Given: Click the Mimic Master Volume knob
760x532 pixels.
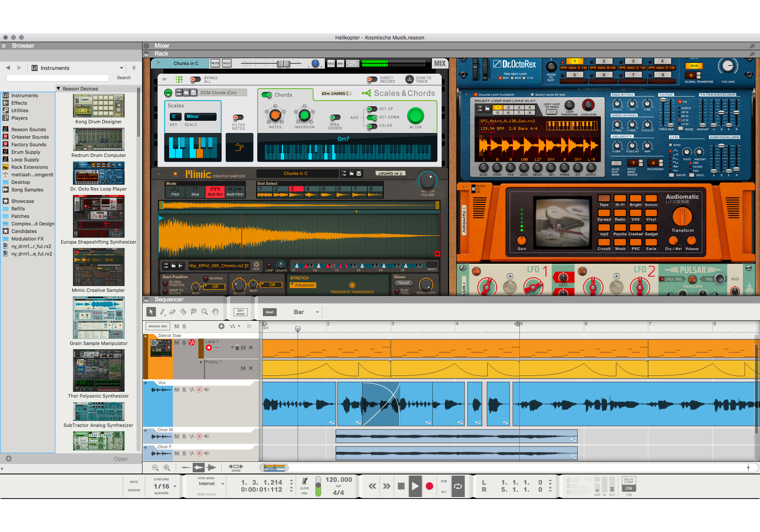Looking at the screenshot, I should click(427, 180).
